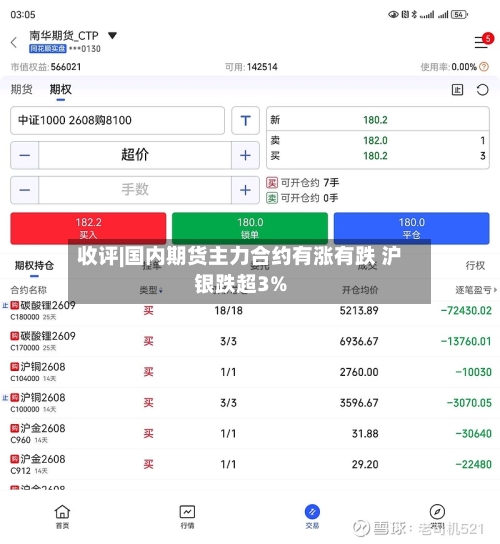Screen dimensions: 500x544
Task: Tap the green 卖 可开仓约 0手 indicator
Action: click(302, 198)
